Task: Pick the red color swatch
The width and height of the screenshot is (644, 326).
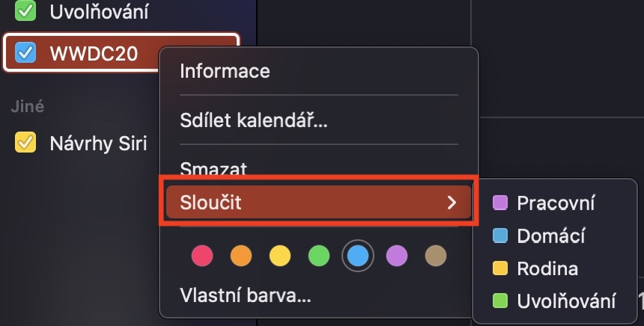Action: 202,256
